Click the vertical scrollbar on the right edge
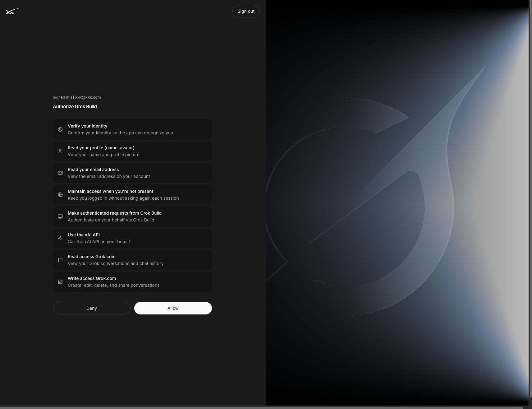Viewport: 532px width, 409px height. tap(530, 199)
